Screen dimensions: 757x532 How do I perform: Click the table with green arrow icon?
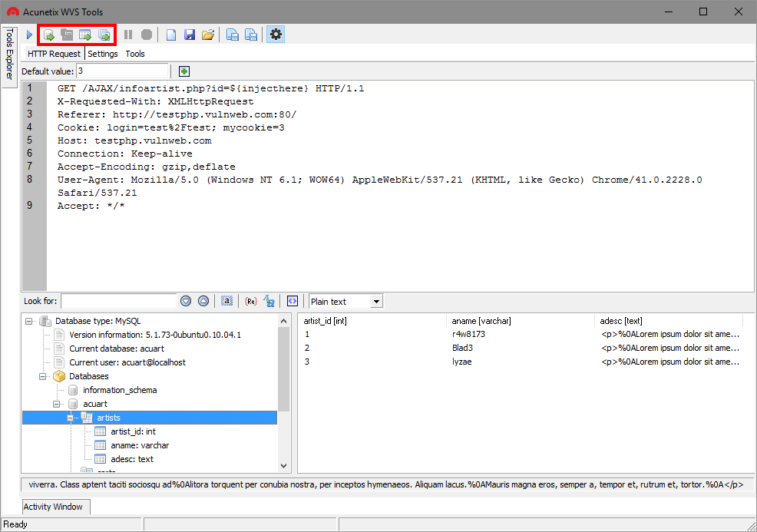pos(85,35)
